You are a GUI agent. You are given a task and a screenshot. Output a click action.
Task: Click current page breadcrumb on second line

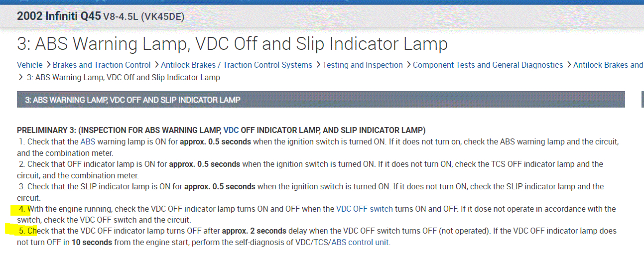coord(128,77)
